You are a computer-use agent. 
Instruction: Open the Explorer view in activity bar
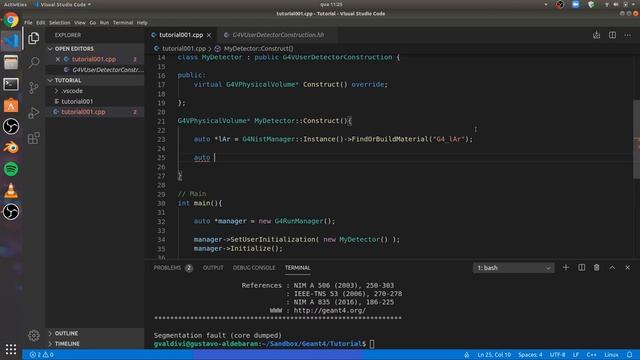pyautogui.click(x=34, y=38)
